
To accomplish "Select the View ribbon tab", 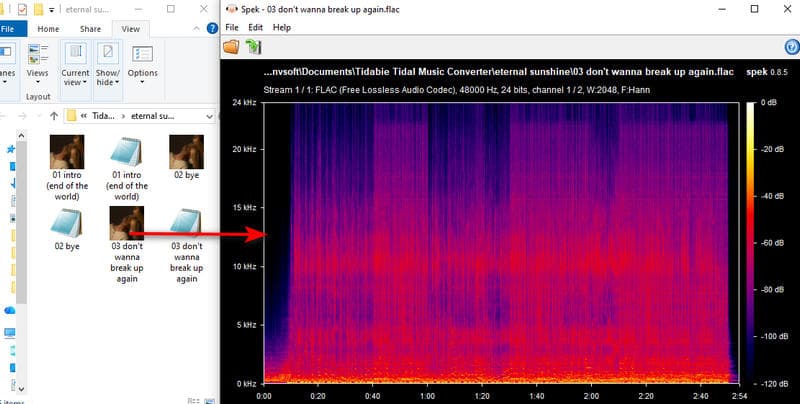I will 131,29.
